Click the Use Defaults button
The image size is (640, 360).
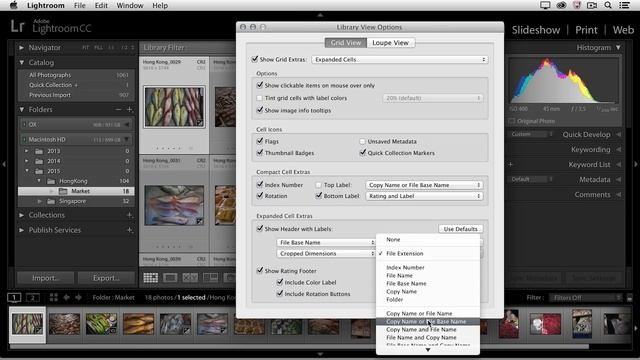[x=460, y=229]
